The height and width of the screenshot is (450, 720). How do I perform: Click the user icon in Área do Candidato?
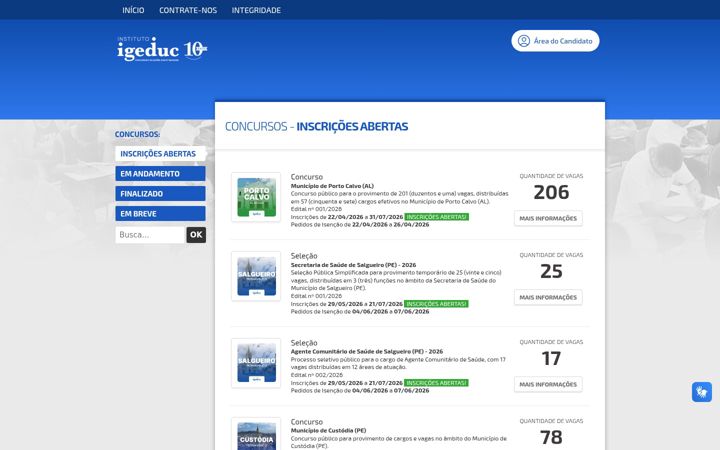pyautogui.click(x=523, y=41)
